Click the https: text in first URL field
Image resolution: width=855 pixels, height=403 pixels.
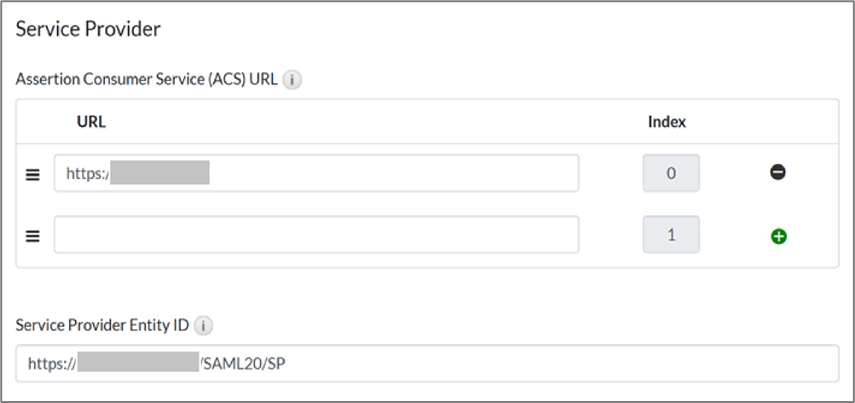(87, 173)
